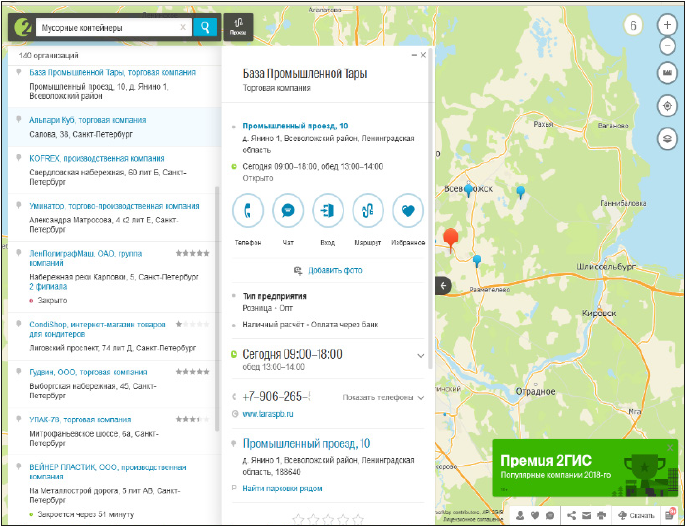Open База Промышленной Тары list result
Viewport: 688px width, 527px height.
pos(112,72)
